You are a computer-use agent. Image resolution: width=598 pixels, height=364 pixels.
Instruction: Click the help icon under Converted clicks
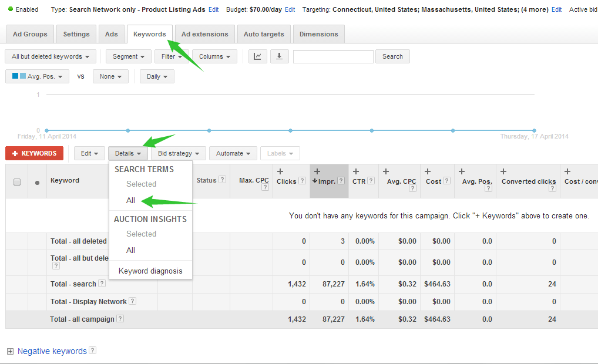point(552,188)
